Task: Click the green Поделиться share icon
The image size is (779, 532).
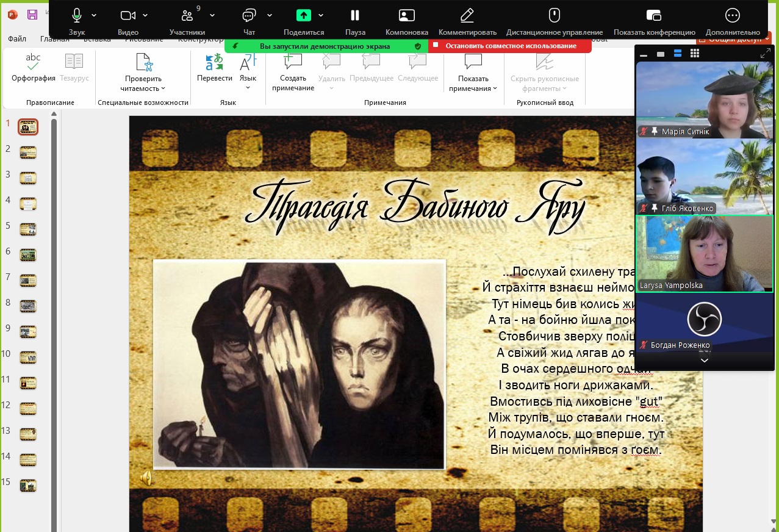Action: click(x=303, y=16)
